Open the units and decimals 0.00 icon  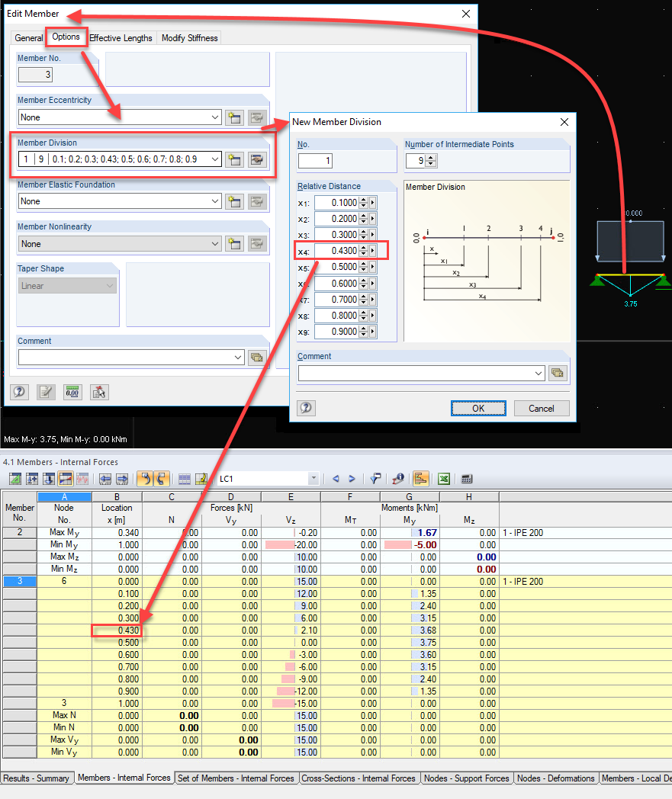pyautogui.click(x=72, y=392)
